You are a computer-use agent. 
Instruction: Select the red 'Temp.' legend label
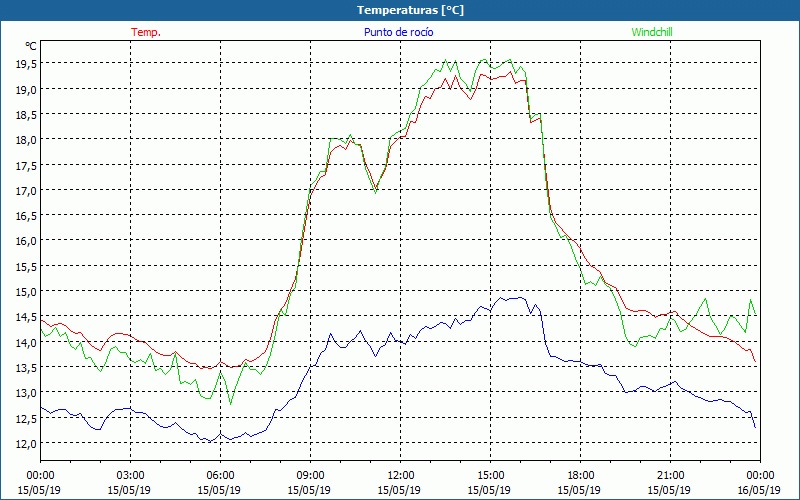(146, 32)
